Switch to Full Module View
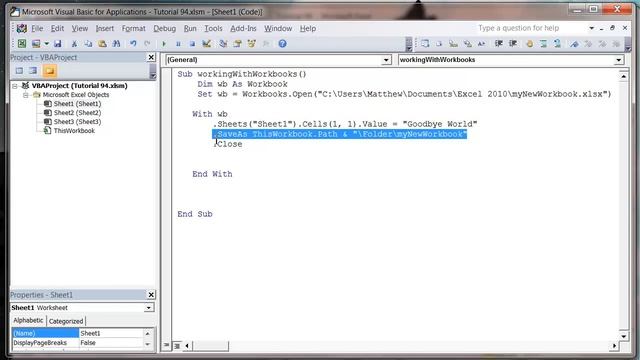Viewport: 640px width, 360px height. (177, 346)
